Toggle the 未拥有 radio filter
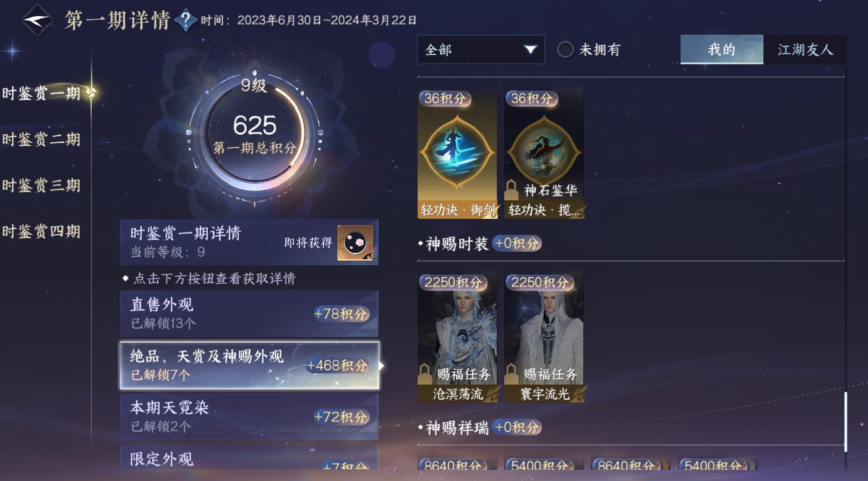This screenshot has height=481, width=868. click(x=565, y=50)
